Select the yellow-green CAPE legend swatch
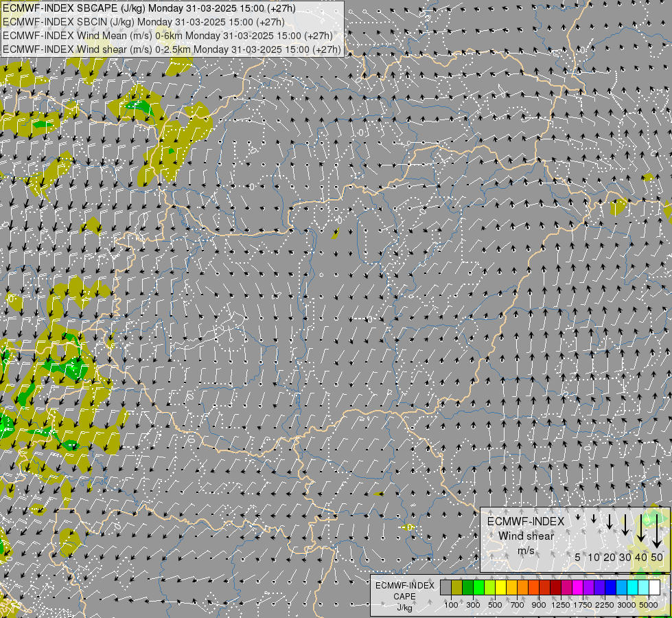 (490, 587)
